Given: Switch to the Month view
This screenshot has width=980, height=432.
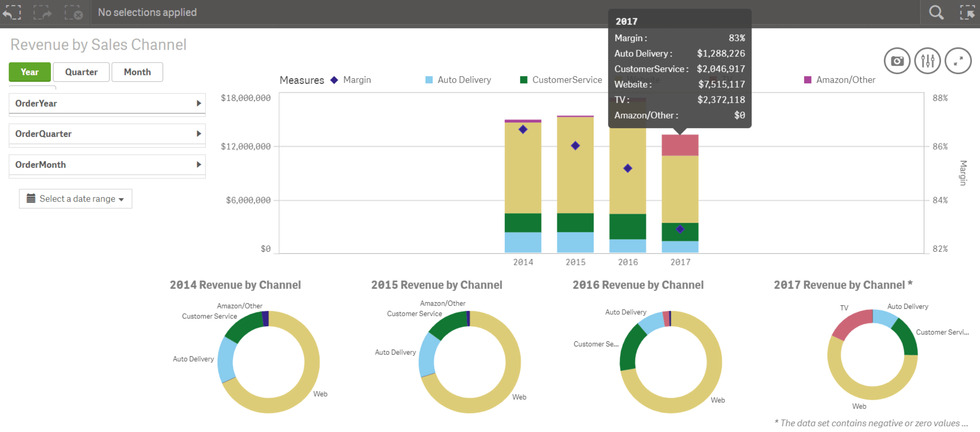Looking at the screenshot, I should (137, 72).
